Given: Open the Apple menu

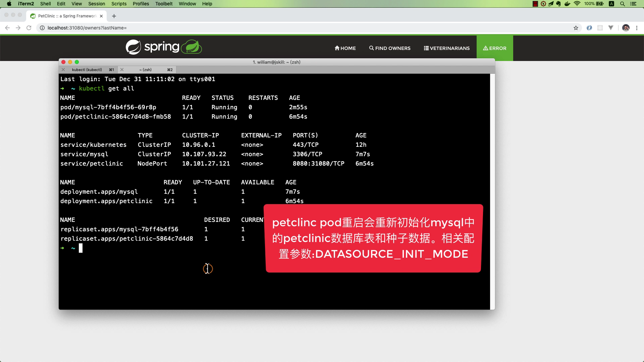Looking at the screenshot, I should coord(9,4).
